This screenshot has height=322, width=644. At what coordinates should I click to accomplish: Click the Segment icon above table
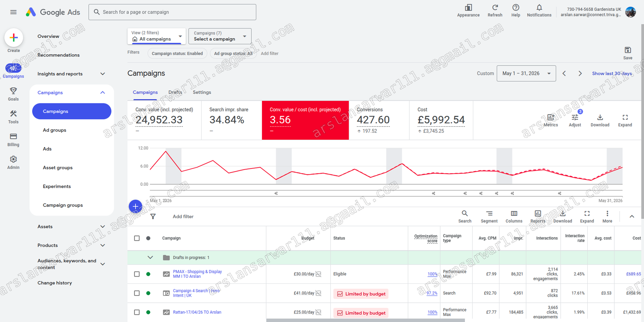[x=489, y=213]
